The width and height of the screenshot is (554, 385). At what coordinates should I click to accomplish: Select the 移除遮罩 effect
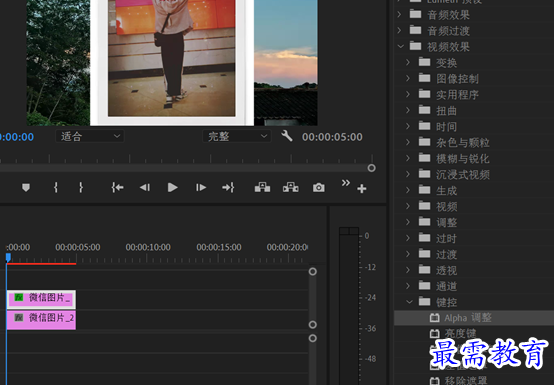(474, 380)
